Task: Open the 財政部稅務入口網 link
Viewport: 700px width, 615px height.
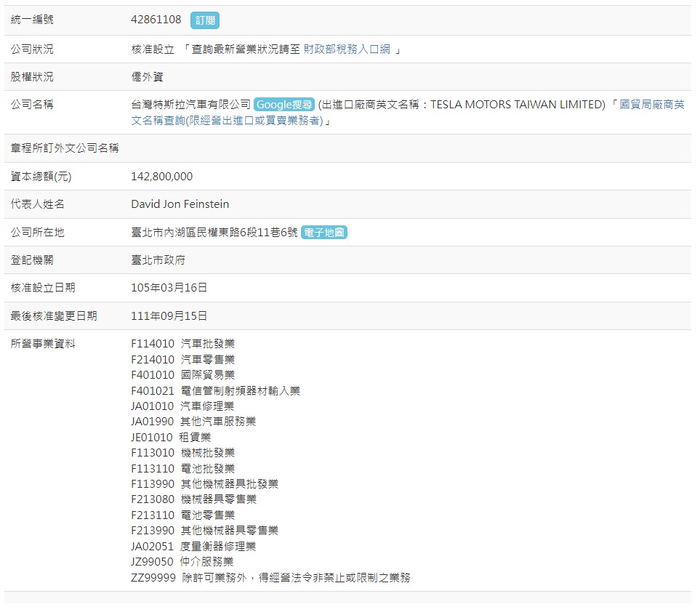Action: tap(347, 49)
